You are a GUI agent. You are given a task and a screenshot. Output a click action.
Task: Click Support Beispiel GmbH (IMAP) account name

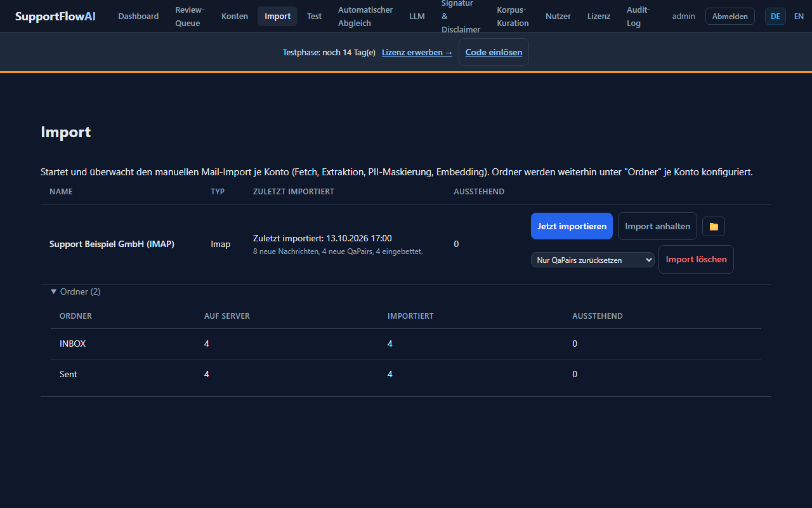coord(112,244)
